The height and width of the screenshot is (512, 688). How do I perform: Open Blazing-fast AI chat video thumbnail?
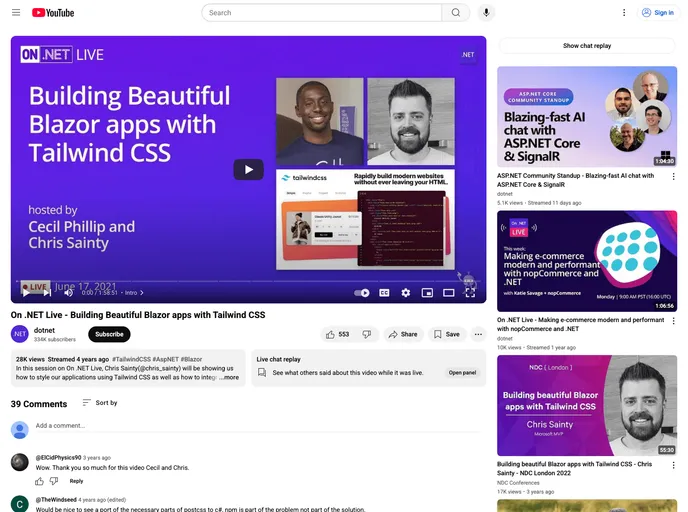tap(587, 117)
